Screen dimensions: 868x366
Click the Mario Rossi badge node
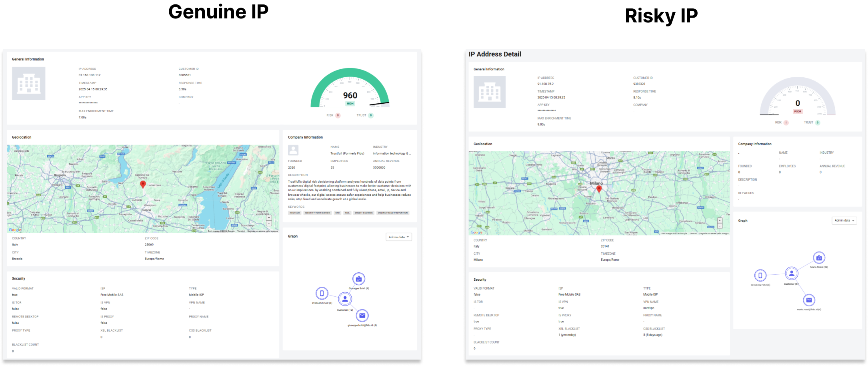pyautogui.click(x=819, y=258)
